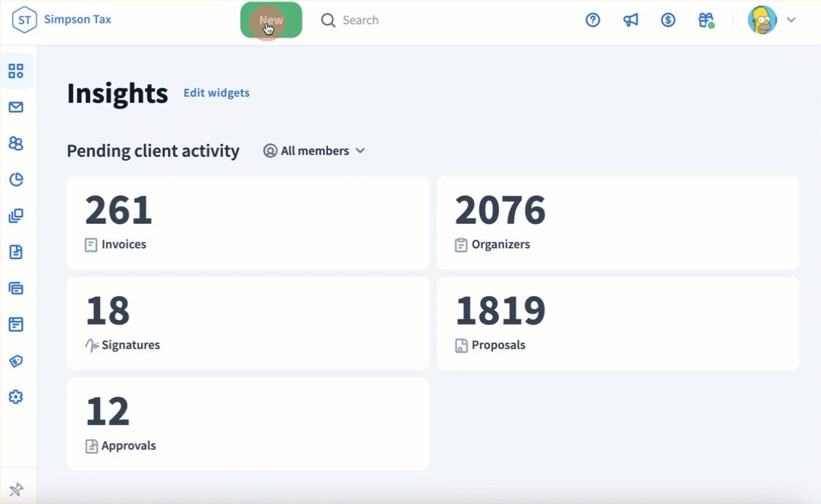
Task: Open the pie chart reporting icon in sidebar
Action: [16, 180]
